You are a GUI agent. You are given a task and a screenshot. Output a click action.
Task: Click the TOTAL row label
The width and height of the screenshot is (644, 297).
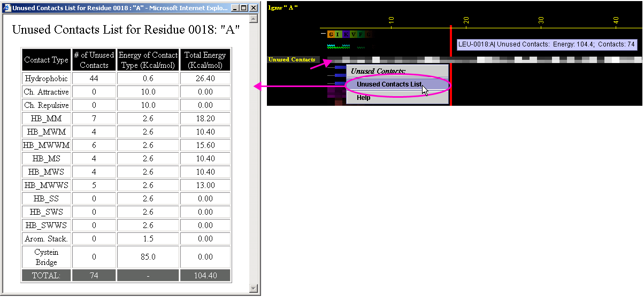coord(47,276)
